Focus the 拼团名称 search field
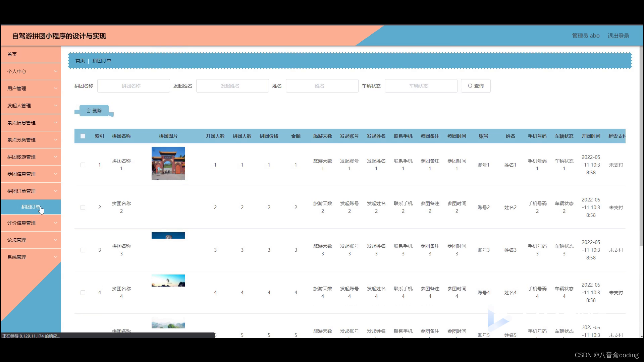This screenshot has height=362, width=644. pyautogui.click(x=133, y=86)
